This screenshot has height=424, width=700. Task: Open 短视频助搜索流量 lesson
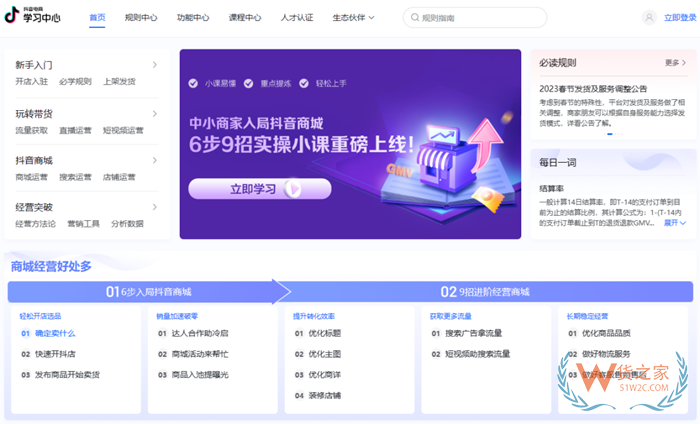click(x=478, y=354)
